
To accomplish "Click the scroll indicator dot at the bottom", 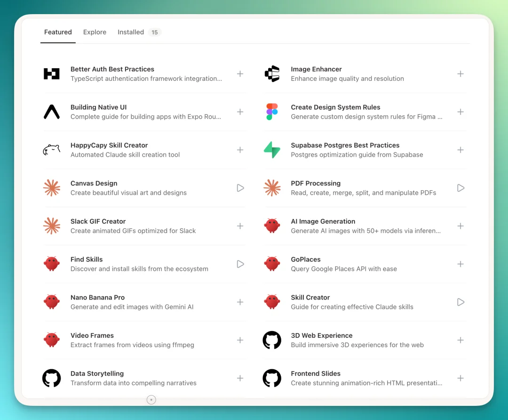I will (x=151, y=399).
